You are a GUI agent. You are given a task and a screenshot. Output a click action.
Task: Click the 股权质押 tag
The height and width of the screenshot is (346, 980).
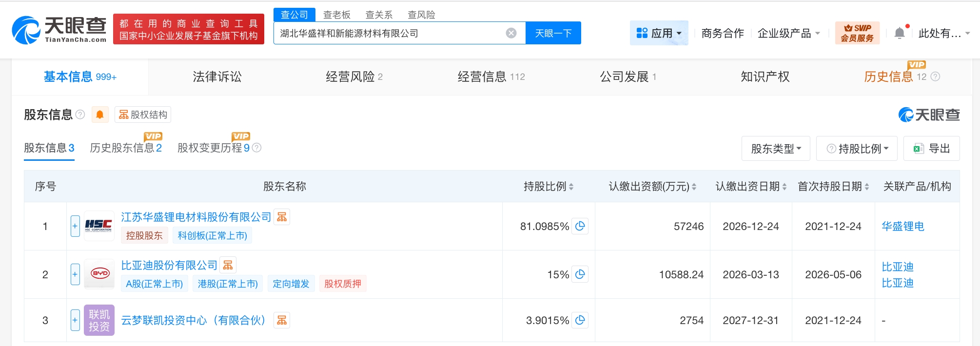(x=343, y=284)
